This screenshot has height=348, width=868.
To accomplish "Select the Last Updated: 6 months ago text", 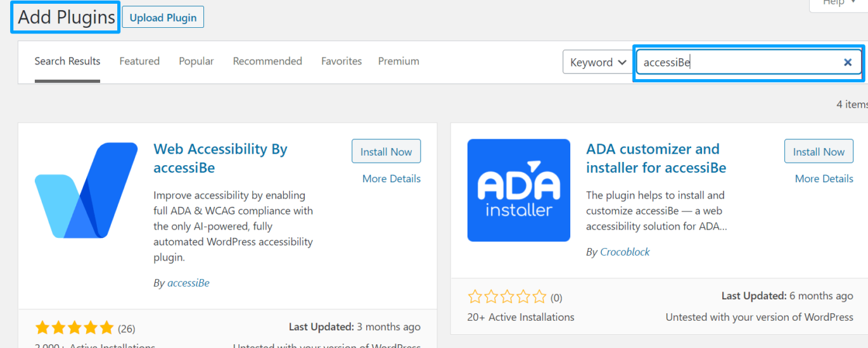I will coord(788,296).
